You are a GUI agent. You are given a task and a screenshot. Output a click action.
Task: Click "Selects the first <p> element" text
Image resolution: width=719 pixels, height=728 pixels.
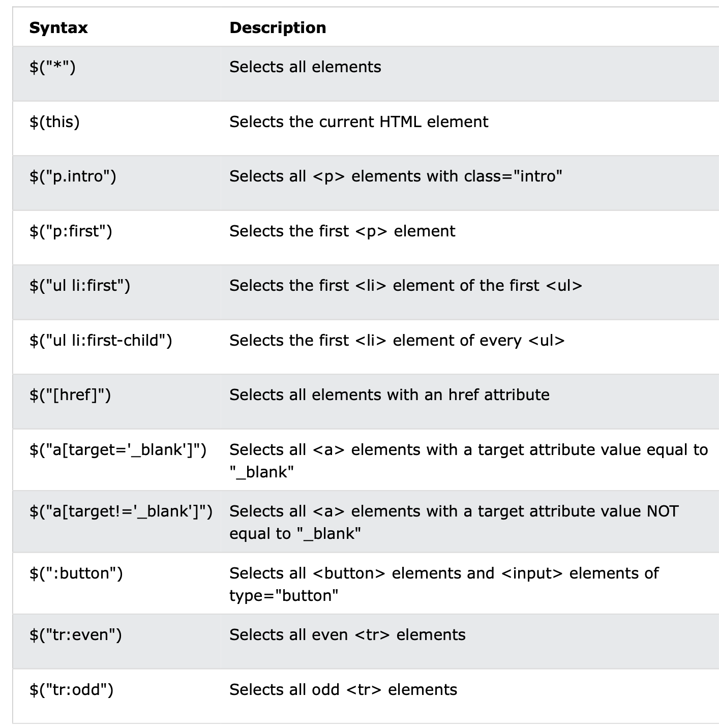pyautogui.click(x=342, y=231)
